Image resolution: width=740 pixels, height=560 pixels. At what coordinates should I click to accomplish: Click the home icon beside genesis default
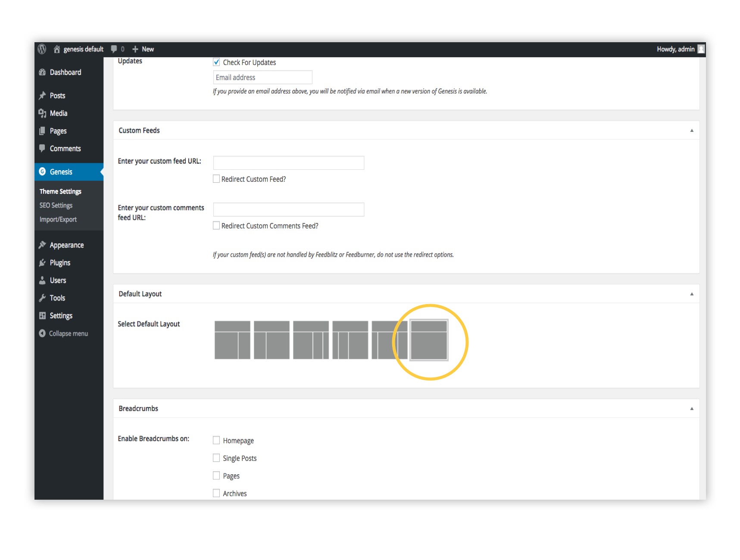pyautogui.click(x=56, y=49)
